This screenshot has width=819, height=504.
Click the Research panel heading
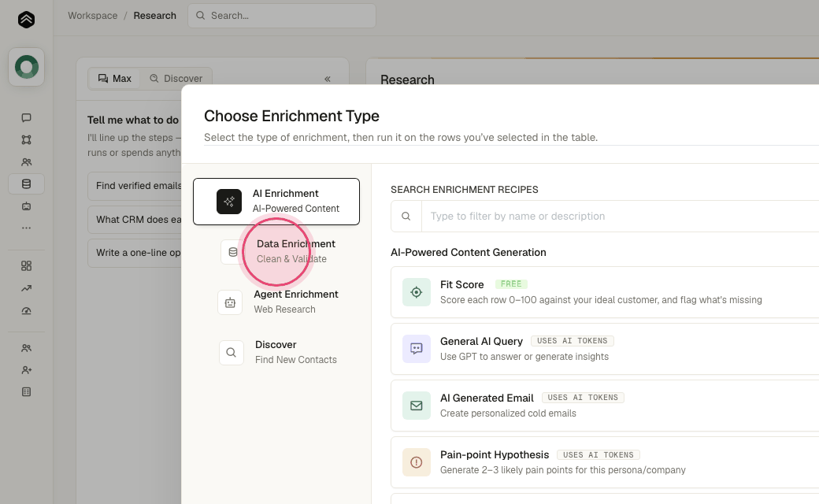coord(407,80)
